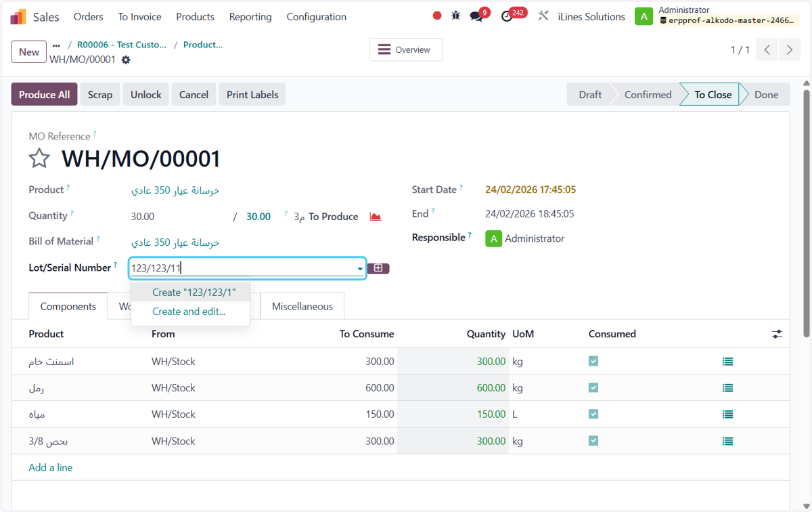Open details list icon for اسمنت خام row
This screenshot has height=512, width=812.
point(727,362)
